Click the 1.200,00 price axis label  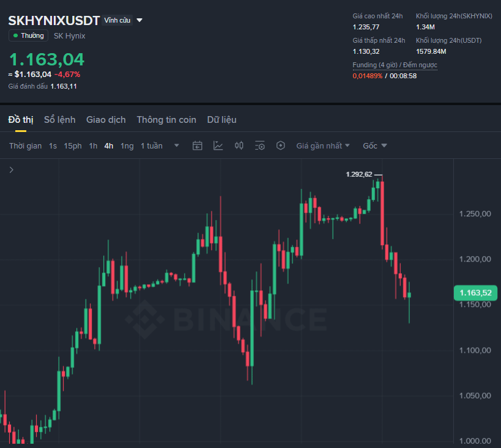(x=475, y=259)
